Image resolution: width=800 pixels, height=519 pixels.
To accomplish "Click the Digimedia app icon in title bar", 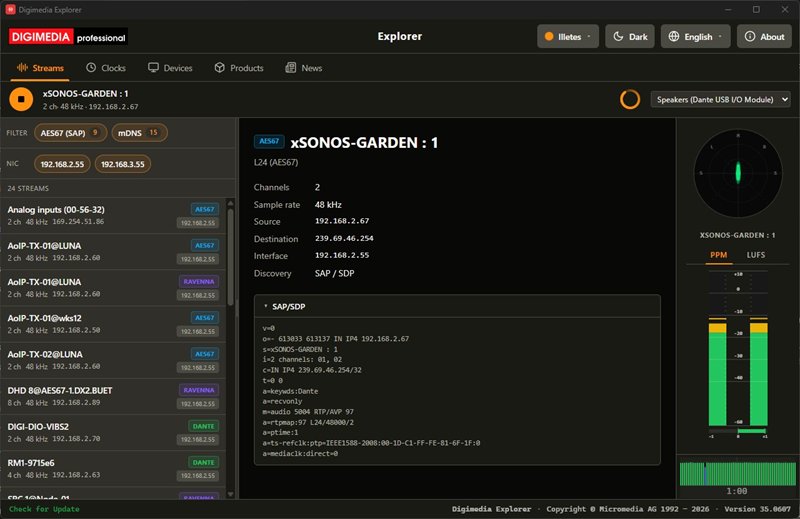I will 10,9.
